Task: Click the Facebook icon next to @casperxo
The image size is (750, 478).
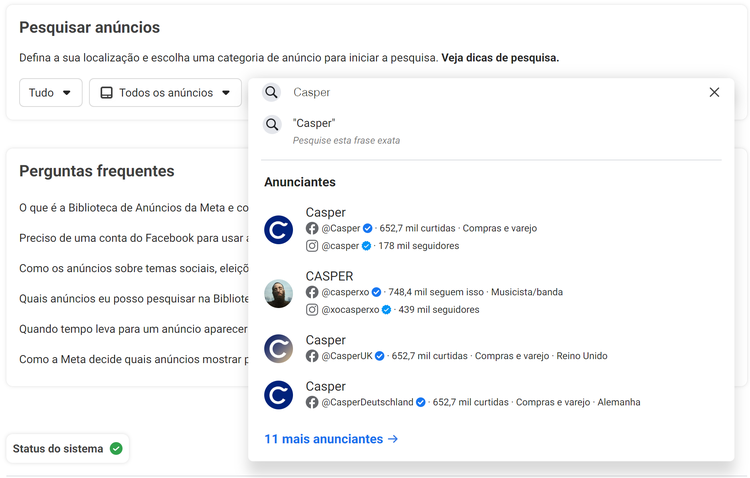Action: point(312,292)
